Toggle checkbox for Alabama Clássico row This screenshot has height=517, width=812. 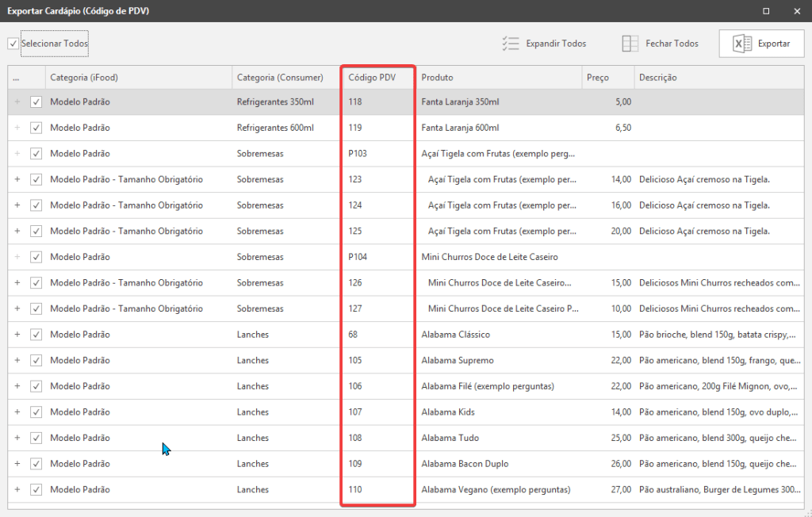(x=36, y=335)
